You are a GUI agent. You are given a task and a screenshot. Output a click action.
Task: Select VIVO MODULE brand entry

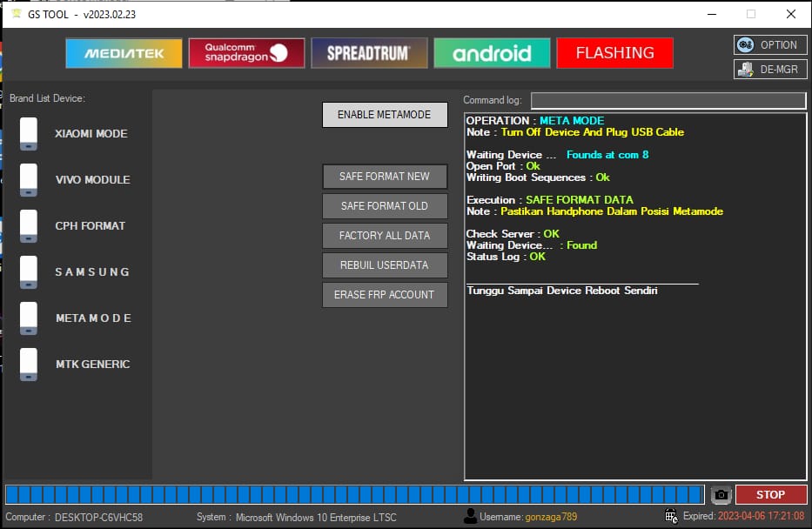click(x=93, y=179)
